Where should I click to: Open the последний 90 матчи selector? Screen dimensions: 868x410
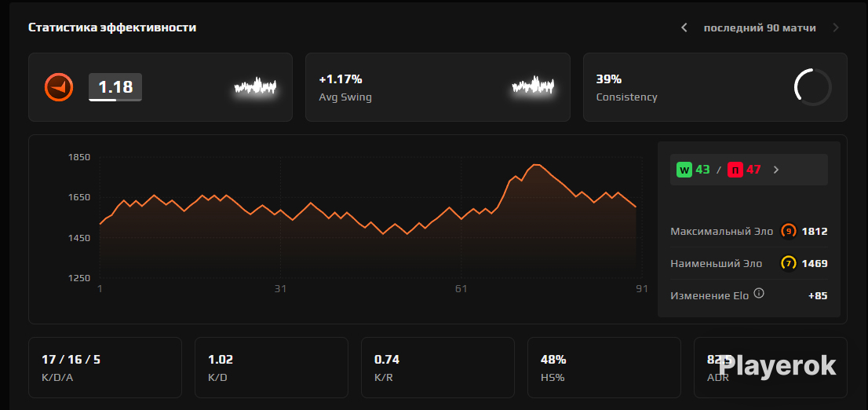tap(760, 27)
